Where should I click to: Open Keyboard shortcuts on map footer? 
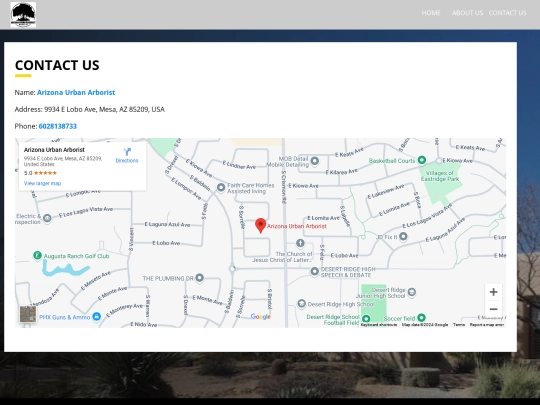(x=379, y=325)
